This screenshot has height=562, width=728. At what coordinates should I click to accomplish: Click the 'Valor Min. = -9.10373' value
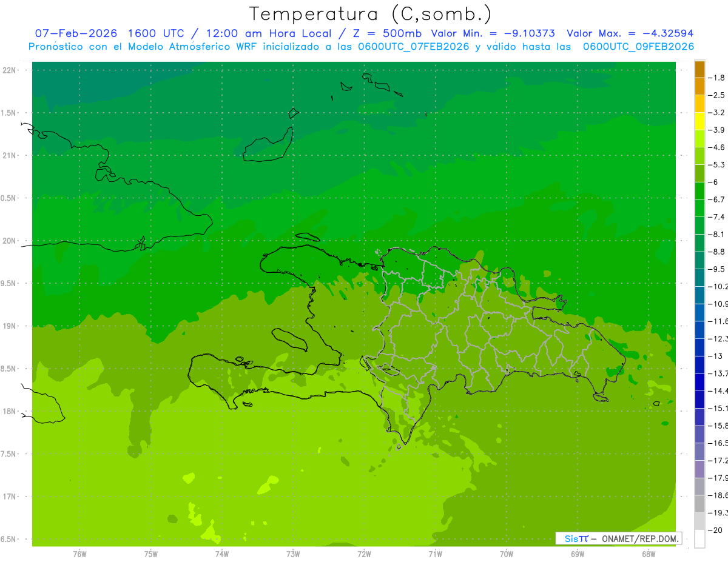(x=493, y=33)
